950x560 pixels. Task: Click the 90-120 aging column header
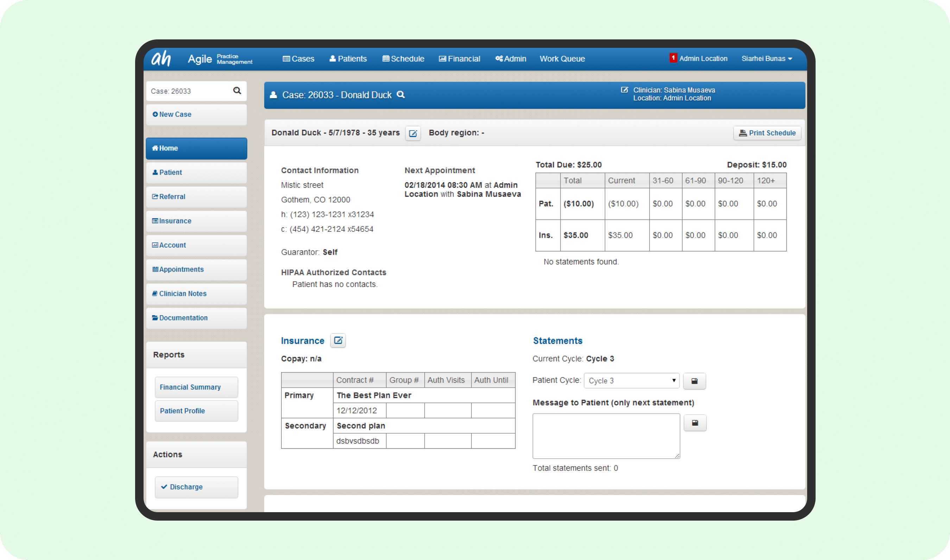tap(734, 181)
